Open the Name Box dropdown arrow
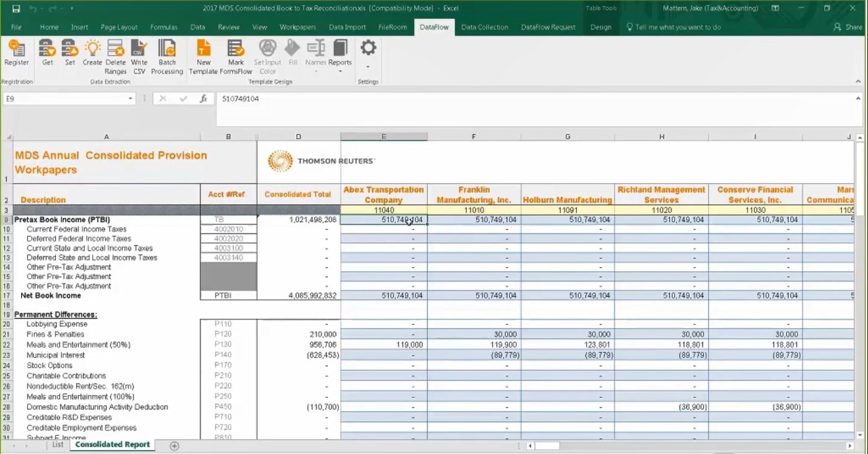Viewport: 868px width, 454px height. [130, 99]
